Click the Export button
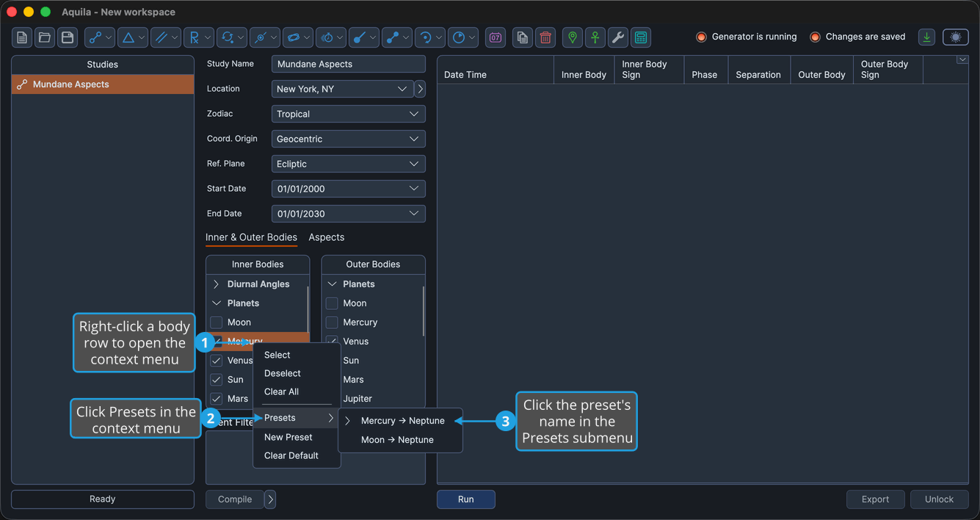 (x=875, y=499)
